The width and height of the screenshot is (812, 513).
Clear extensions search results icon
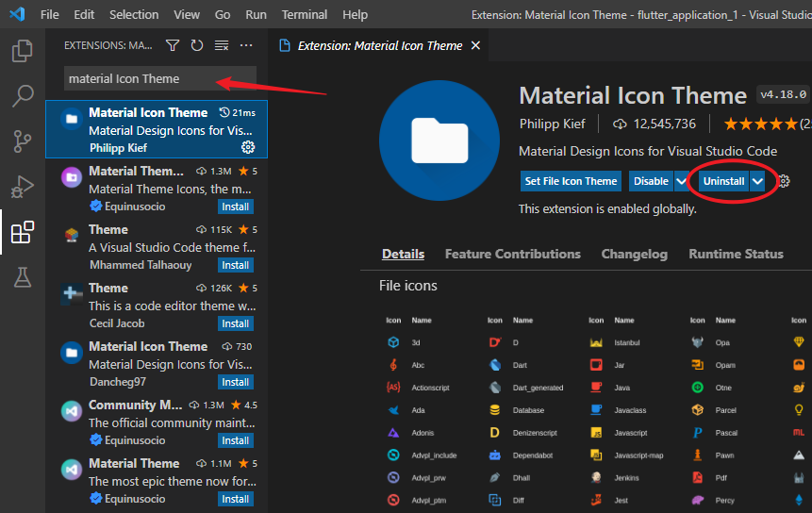(222, 45)
